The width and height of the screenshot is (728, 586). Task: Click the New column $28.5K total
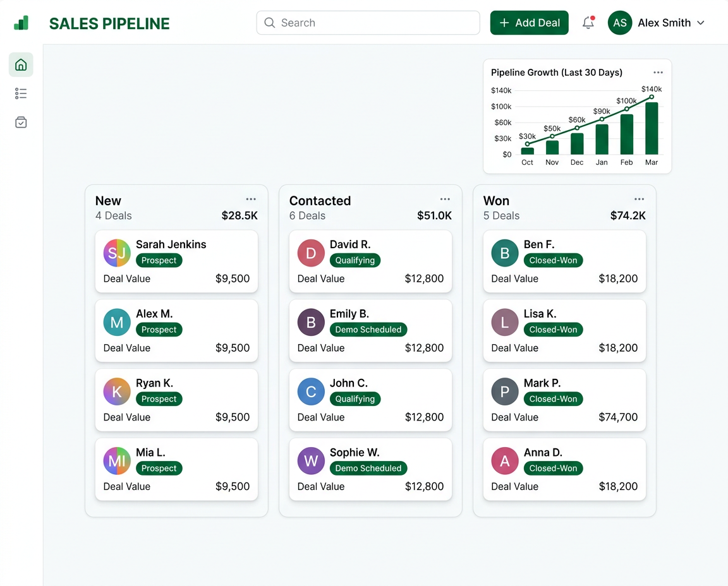click(239, 216)
